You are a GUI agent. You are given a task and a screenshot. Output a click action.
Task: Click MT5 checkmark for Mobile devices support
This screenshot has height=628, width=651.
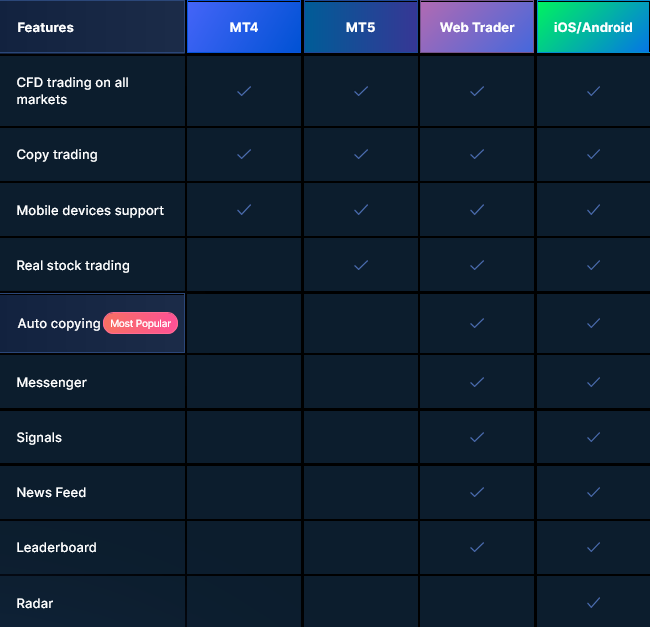click(361, 210)
